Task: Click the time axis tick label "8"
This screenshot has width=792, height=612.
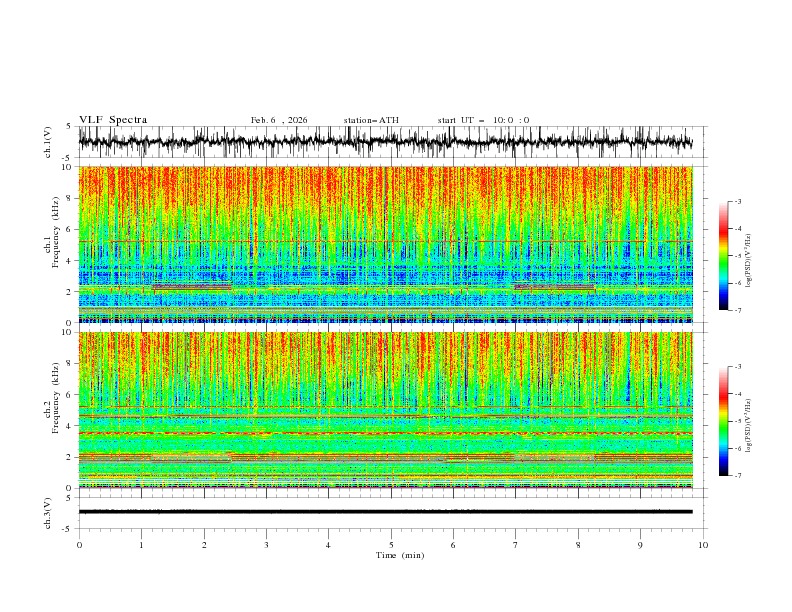Action: point(578,545)
